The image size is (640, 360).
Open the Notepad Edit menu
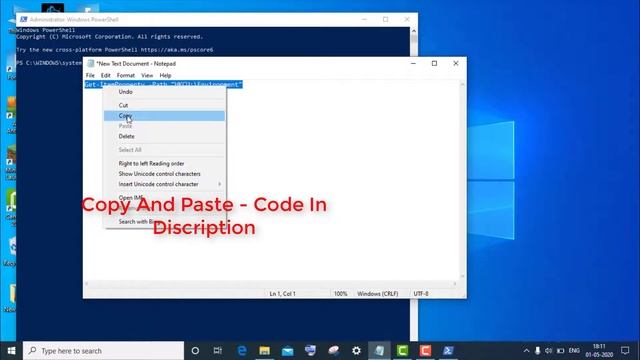pos(106,76)
